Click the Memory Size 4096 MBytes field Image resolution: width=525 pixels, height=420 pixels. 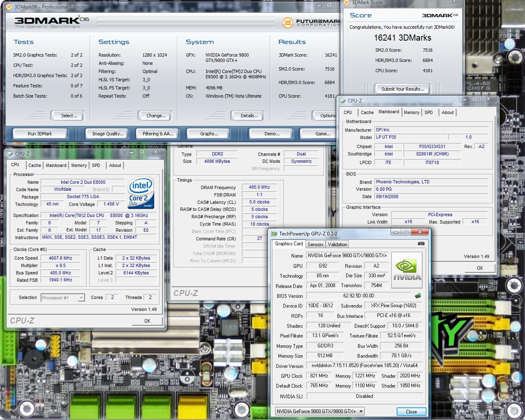217,161
